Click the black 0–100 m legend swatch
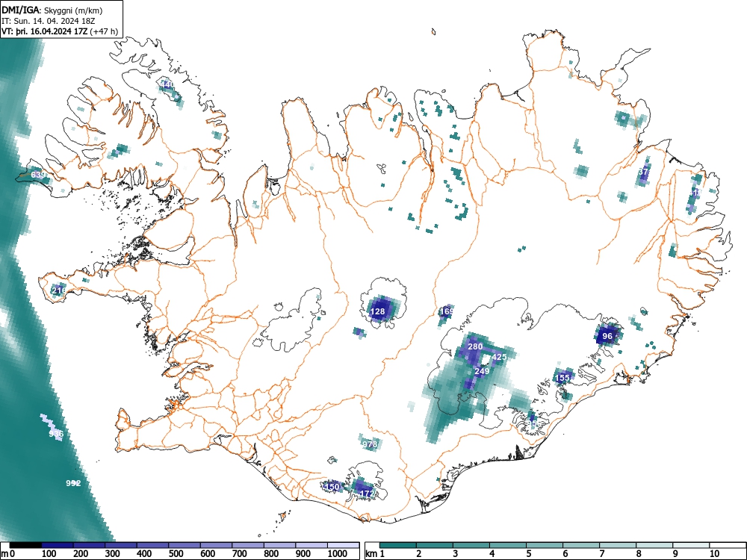 [x=25, y=545]
